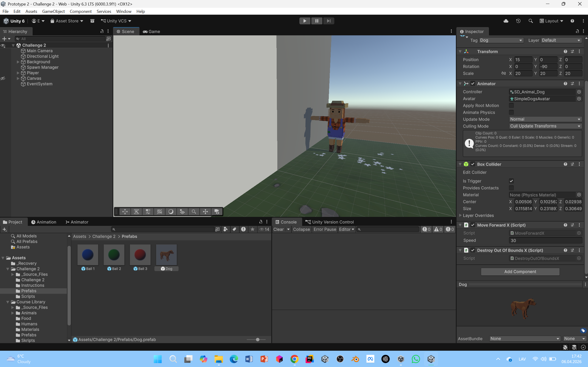Click the global search magnifier in the top toolbar
The width and height of the screenshot is (588, 367).
pyautogui.click(x=530, y=21)
